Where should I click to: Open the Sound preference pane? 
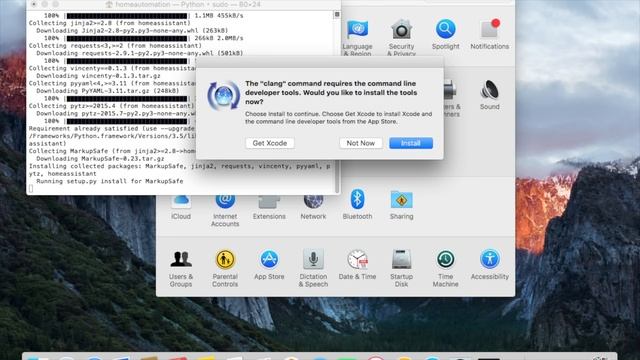tap(489, 95)
